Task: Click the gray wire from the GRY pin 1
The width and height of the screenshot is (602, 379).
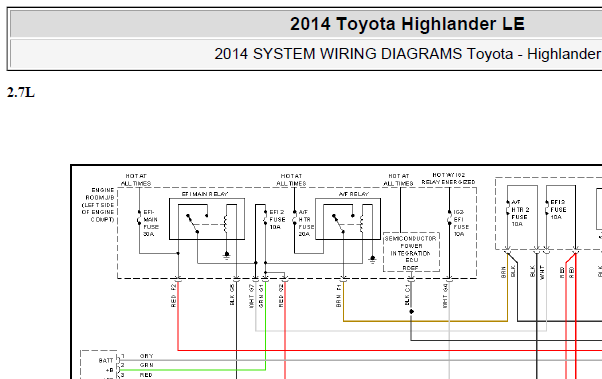Action: [x=361, y=360]
